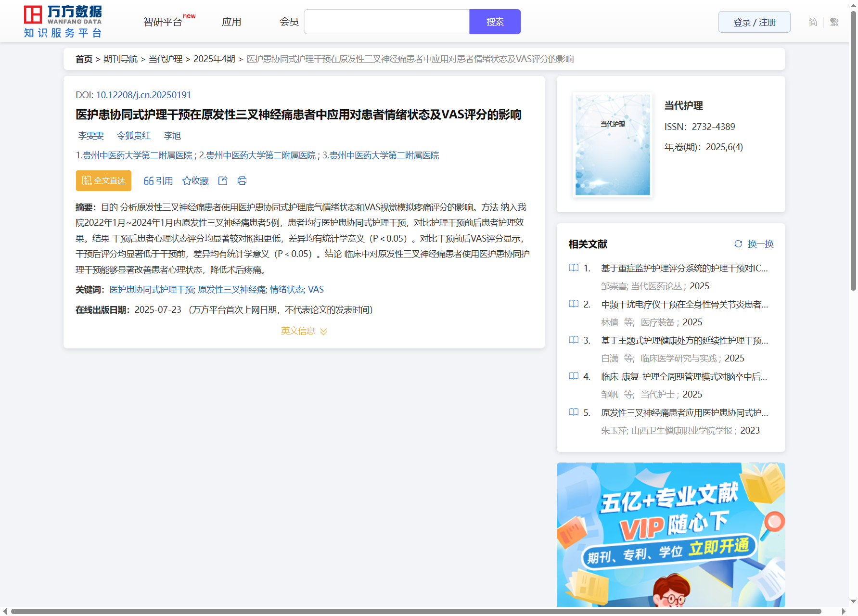Click the 引用 quote icon
Image resolution: width=858 pixels, height=616 pixels.
pyautogui.click(x=149, y=181)
